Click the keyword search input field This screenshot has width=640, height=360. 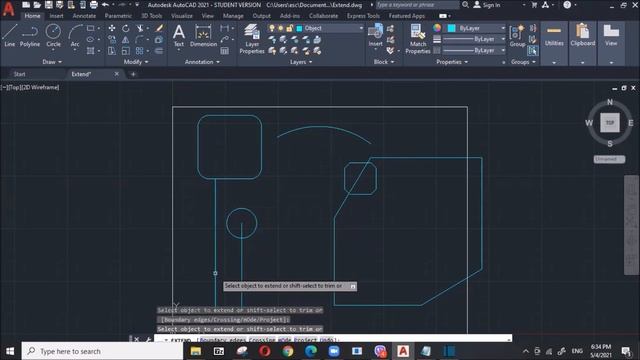pyautogui.click(x=417, y=5)
